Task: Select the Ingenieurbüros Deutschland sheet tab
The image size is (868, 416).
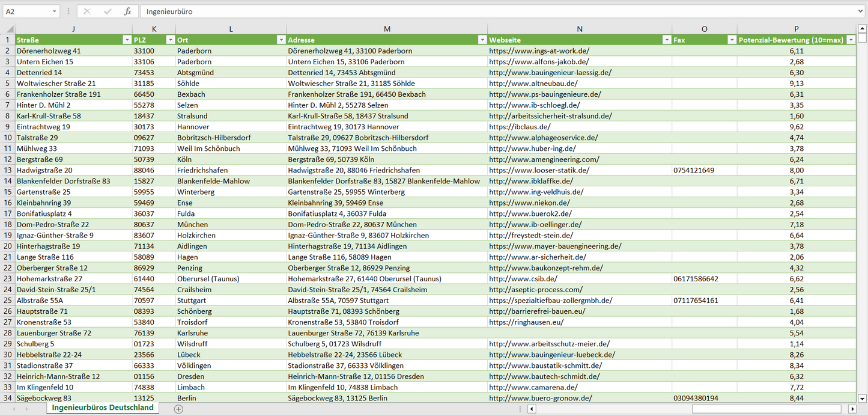Action: point(103,408)
